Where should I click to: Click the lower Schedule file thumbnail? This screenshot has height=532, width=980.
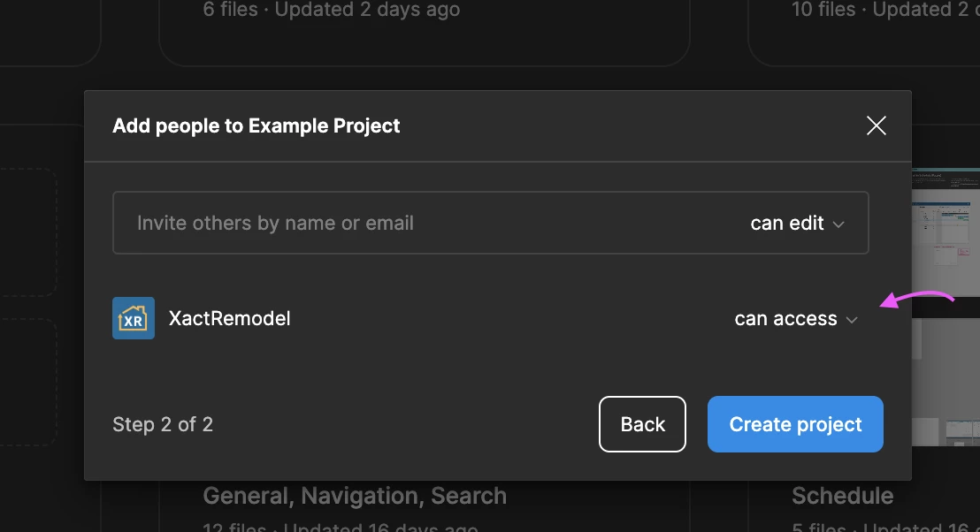[946, 382]
